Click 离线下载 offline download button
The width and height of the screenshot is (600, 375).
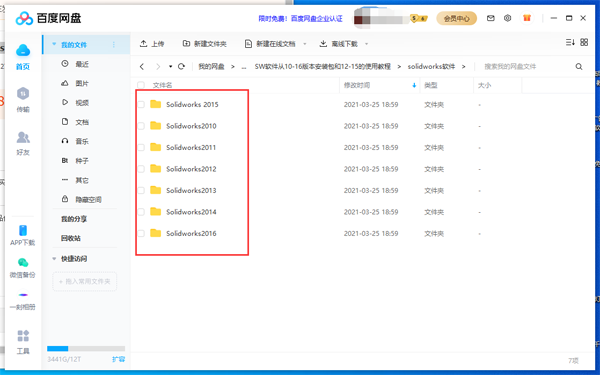[x=339, y=44]
